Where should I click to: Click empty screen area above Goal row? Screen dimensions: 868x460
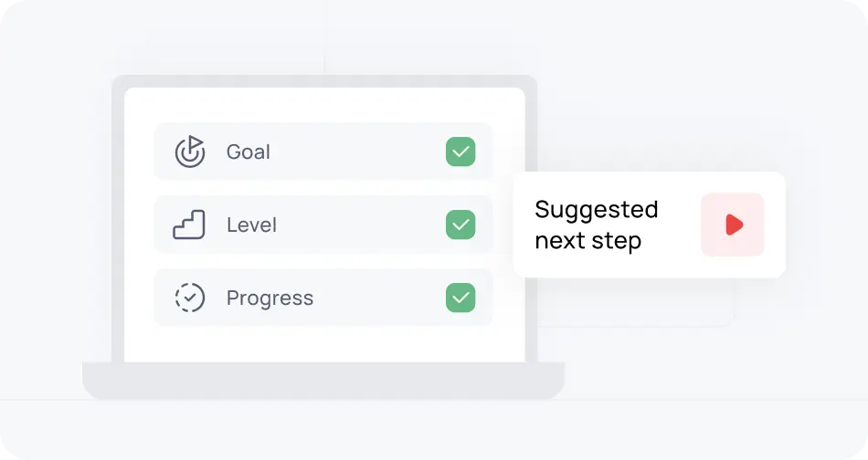(x=324, y=104)
